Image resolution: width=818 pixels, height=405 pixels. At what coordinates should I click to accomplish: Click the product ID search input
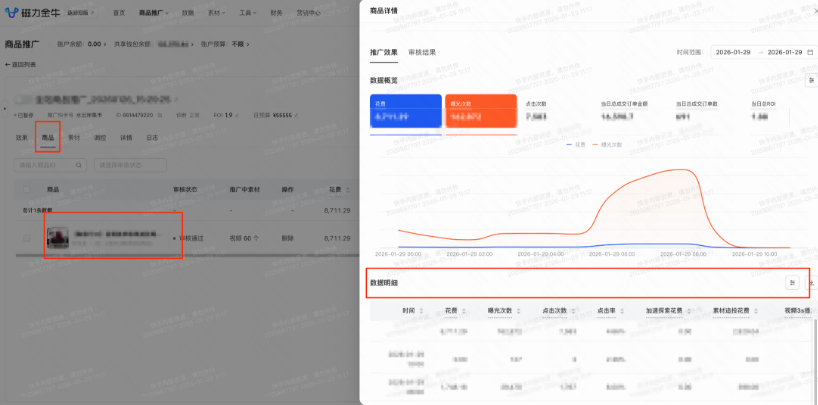tap(50, 165)
